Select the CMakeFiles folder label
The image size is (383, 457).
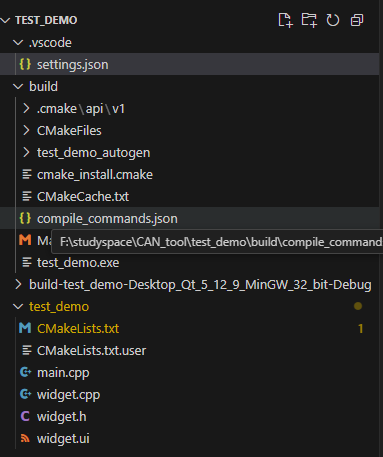69,131
